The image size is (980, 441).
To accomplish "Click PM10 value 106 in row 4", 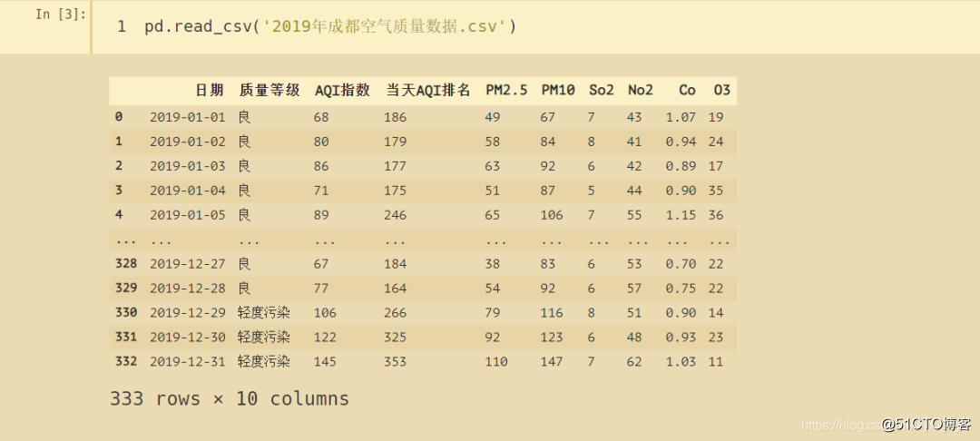I will 552,214.
